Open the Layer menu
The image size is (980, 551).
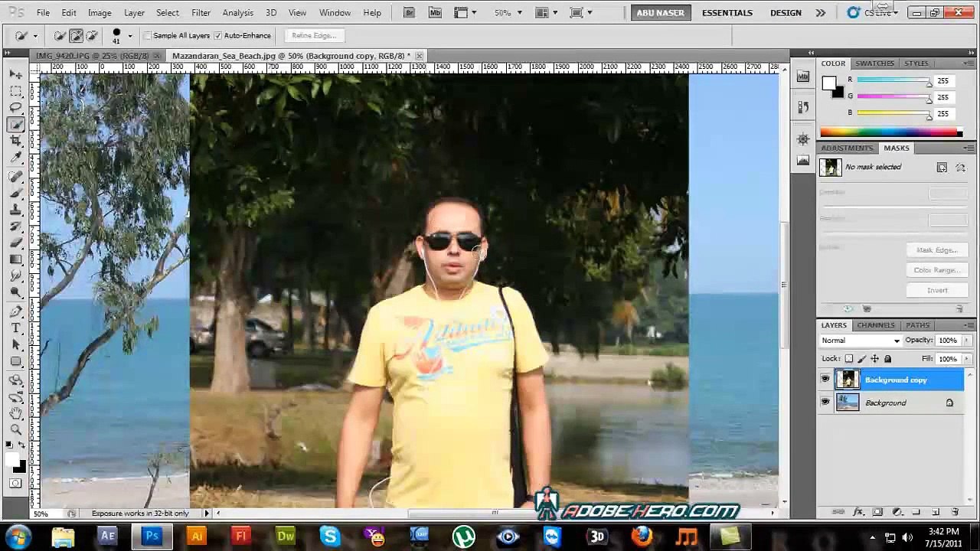click(x=134, y=13)
